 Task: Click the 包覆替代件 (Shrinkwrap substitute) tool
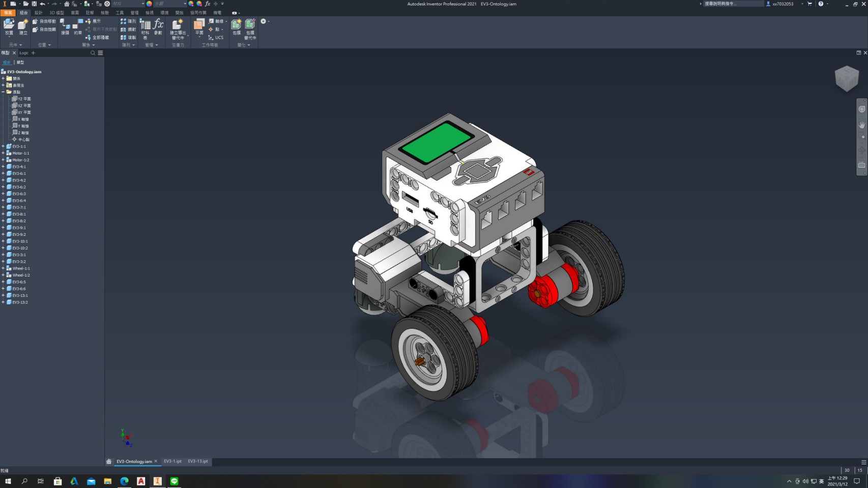(250, 29)
